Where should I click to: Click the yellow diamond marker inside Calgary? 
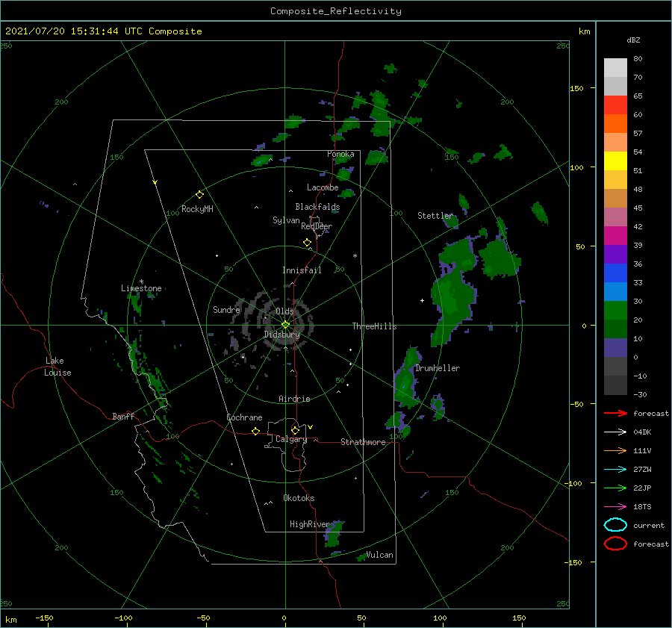(295, 430)
